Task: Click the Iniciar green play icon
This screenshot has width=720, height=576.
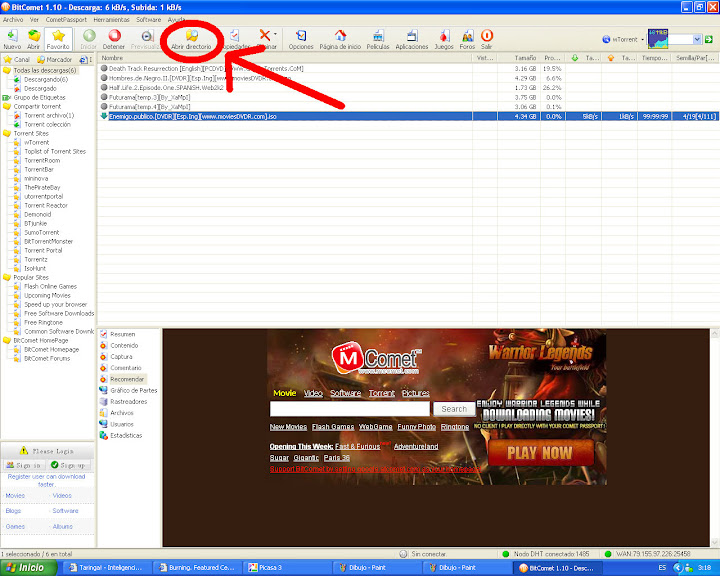Action: (x=89, y=36)
